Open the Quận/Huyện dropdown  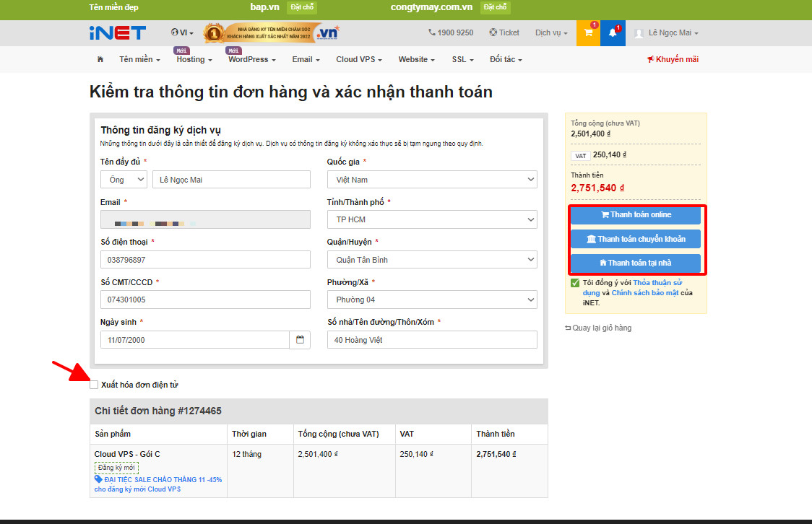432,260
